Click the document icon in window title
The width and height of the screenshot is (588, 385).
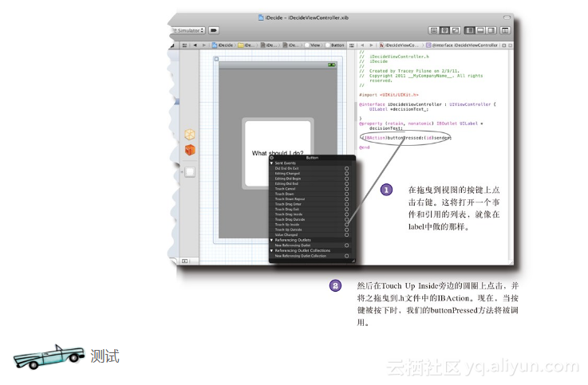[x=261, y=18]
